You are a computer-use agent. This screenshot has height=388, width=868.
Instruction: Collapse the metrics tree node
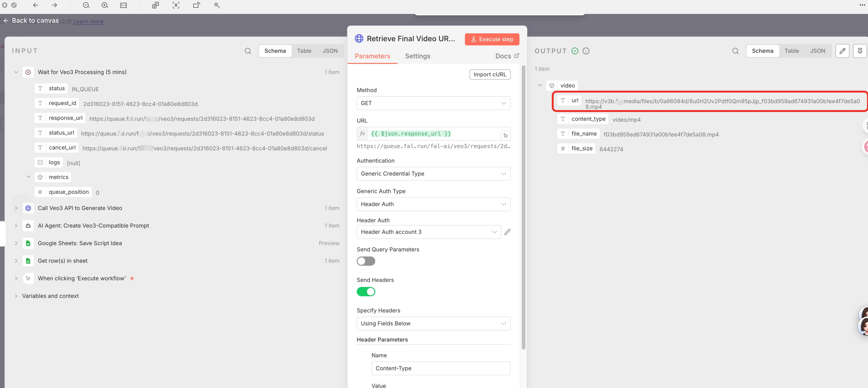point(29,177)
